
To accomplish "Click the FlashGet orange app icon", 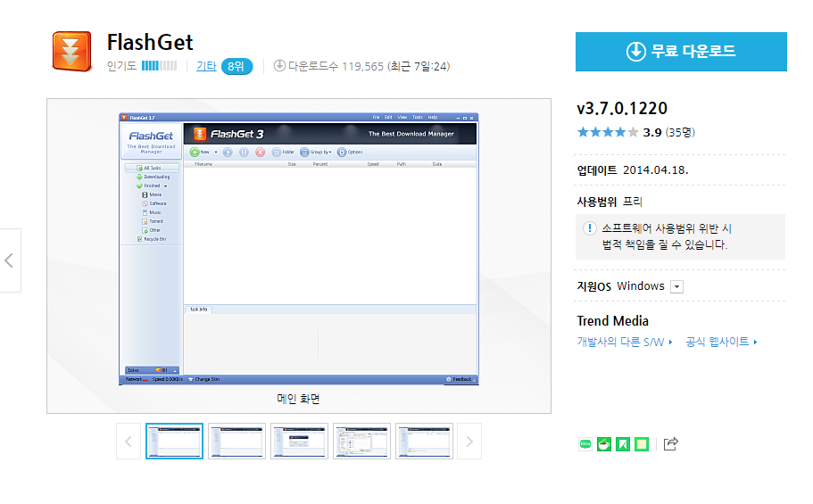I will [x=71, y=52].
